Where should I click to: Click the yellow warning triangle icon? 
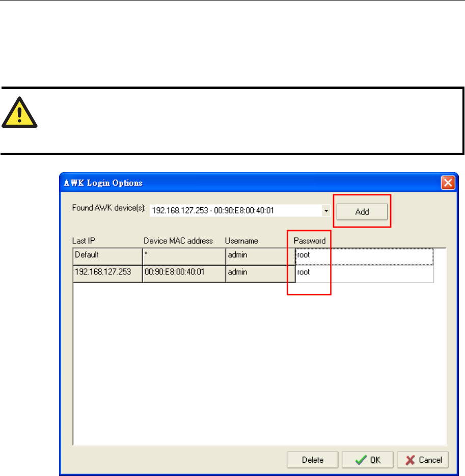(x=19, y=113)
